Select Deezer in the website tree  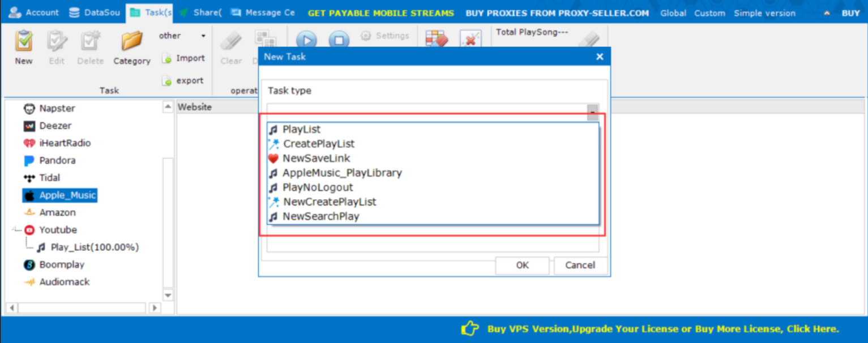click(48, 126)
